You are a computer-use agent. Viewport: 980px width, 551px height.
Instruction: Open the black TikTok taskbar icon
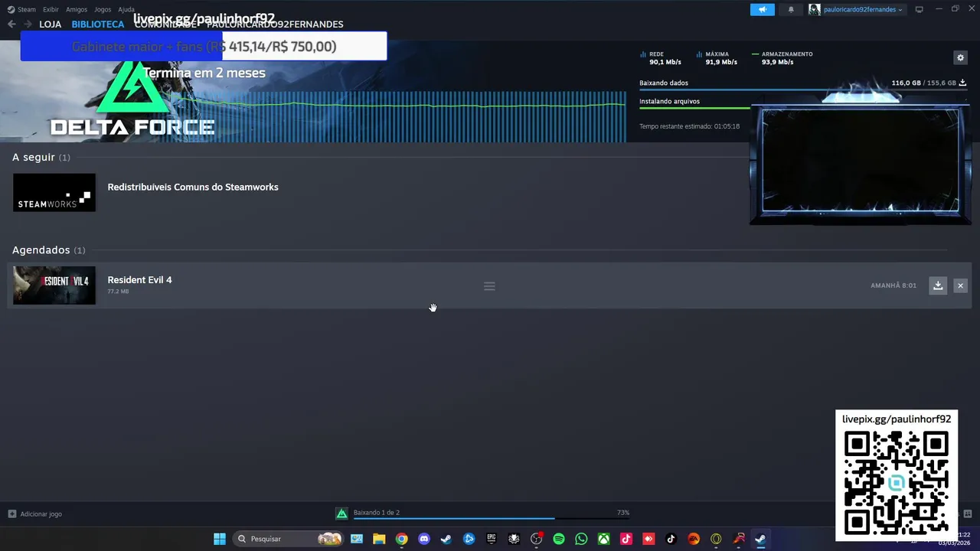[671, 539]
